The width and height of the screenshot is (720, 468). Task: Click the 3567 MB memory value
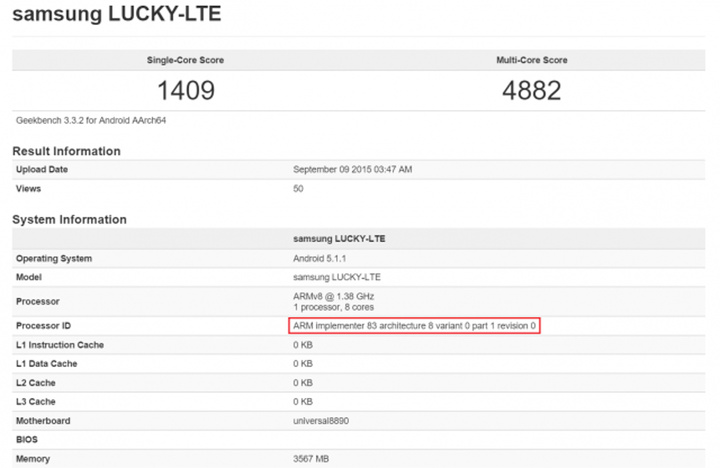(313, 459)
